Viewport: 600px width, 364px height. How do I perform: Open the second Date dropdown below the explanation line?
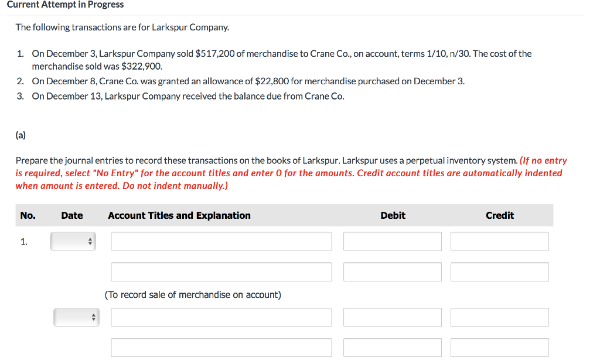click(x=76, y=317)
